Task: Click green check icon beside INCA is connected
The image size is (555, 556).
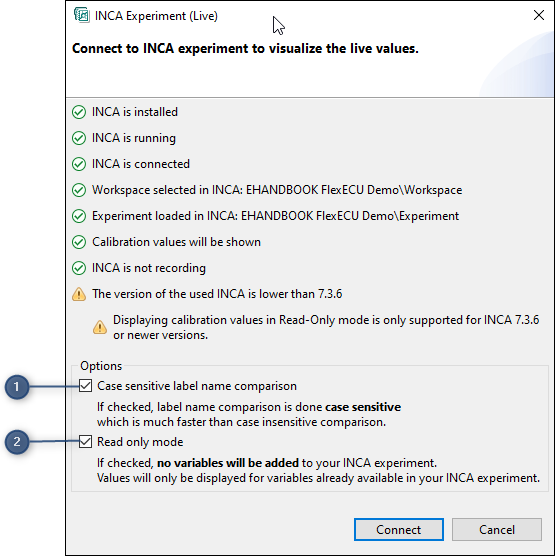Action: [x=79, y=164]
